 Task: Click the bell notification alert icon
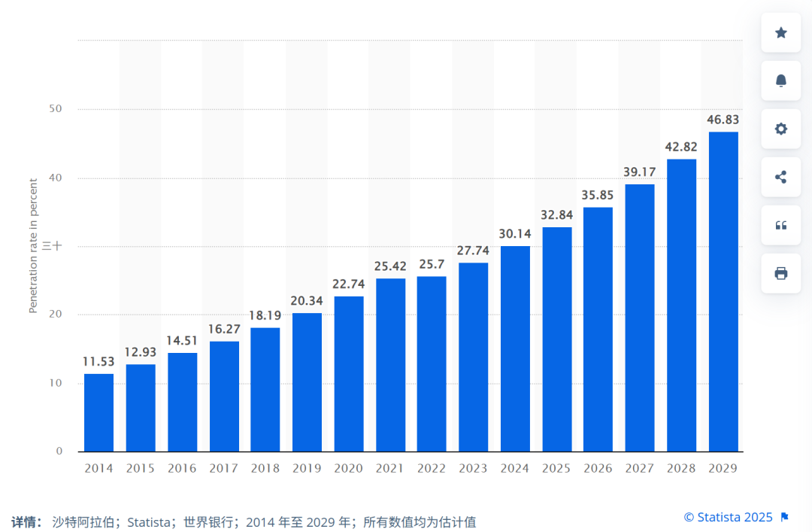click(x=780, y=81)
